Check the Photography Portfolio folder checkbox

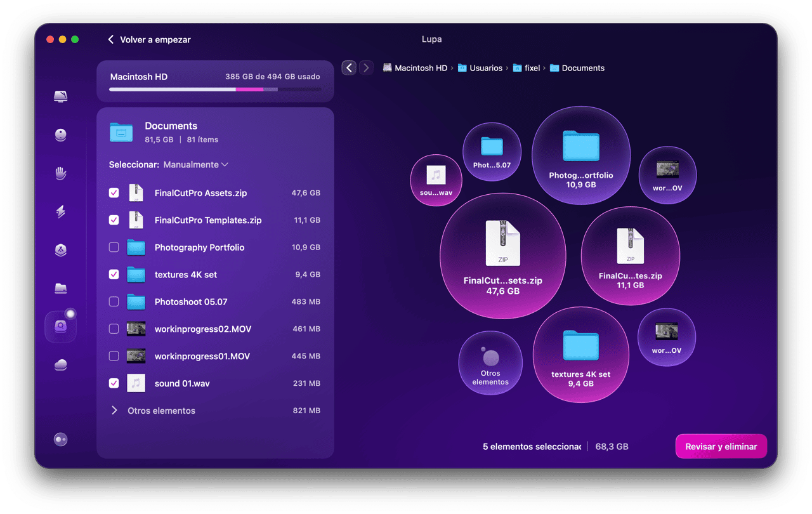click(114, 247)
